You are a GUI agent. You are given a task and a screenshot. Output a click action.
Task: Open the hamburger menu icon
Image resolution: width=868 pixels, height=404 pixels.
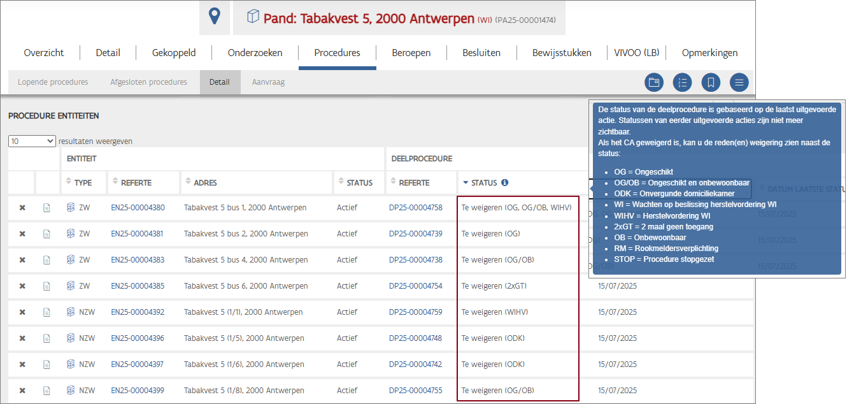pos(739,82)
